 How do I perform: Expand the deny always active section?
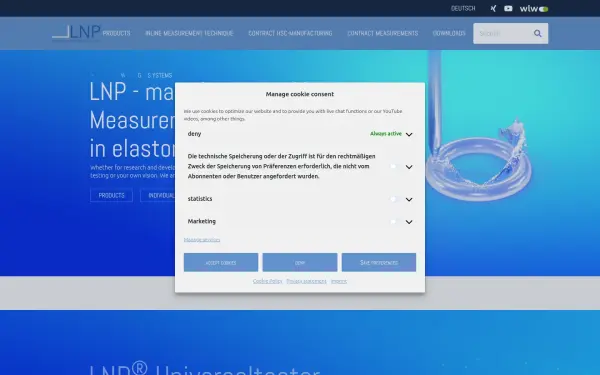tap(409, 134)
